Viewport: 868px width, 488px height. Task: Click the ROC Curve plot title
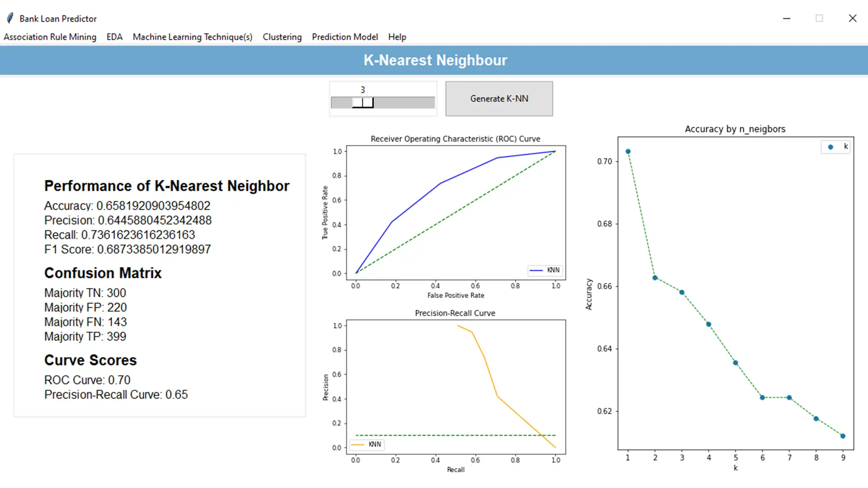455,139
